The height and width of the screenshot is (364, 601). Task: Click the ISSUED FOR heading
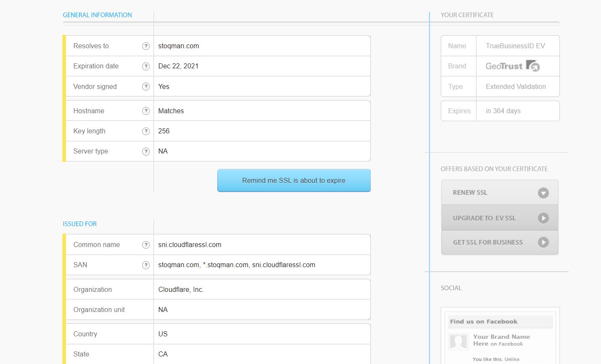[80, 224]
